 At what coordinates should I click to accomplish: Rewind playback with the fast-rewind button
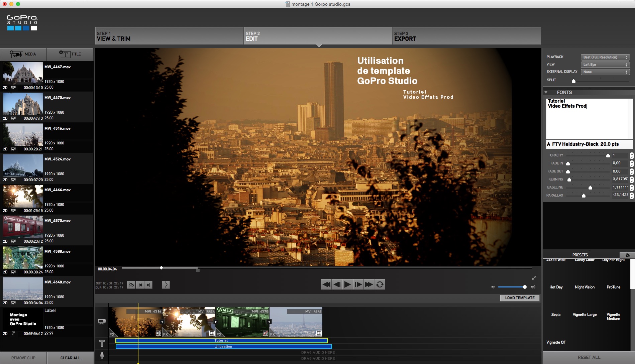tap(326, 284)
